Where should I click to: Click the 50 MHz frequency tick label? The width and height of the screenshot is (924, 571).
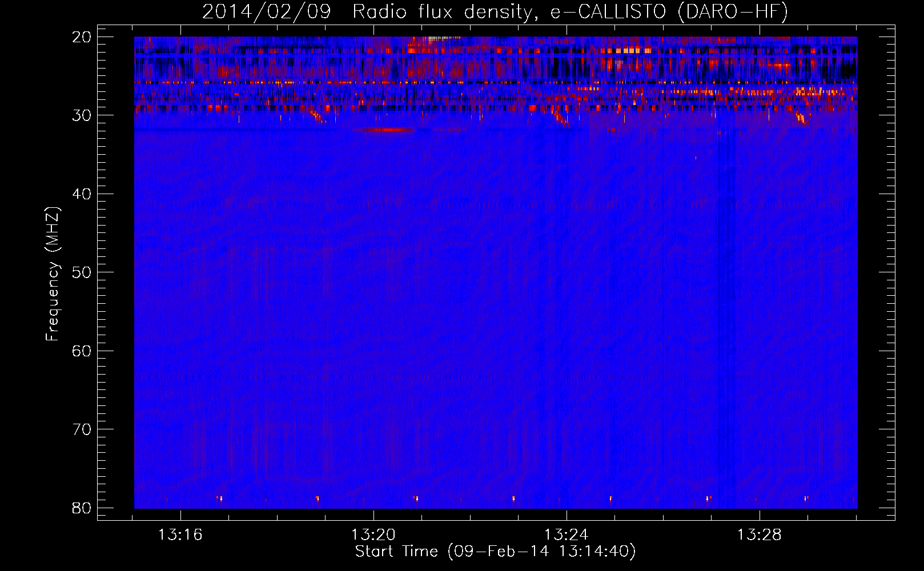(82, 272)
